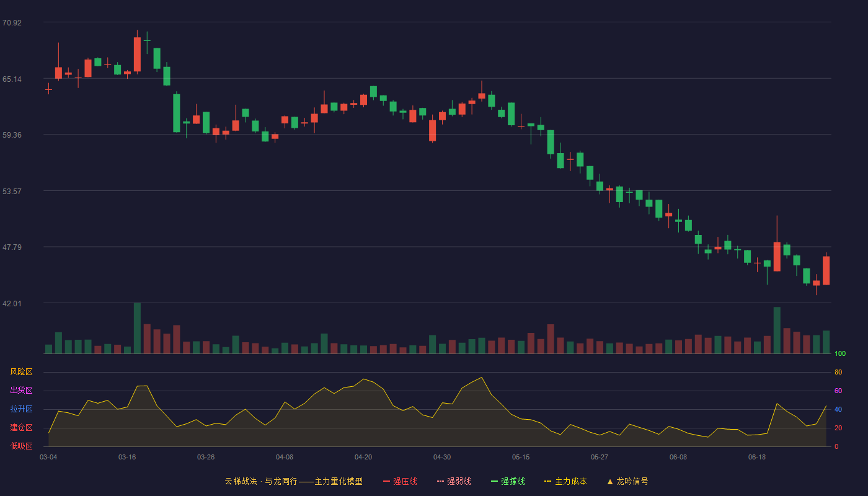This screenshot has height=496, width=868.
Task: Click the 60 indicator scale label
Action: (838, 391)
